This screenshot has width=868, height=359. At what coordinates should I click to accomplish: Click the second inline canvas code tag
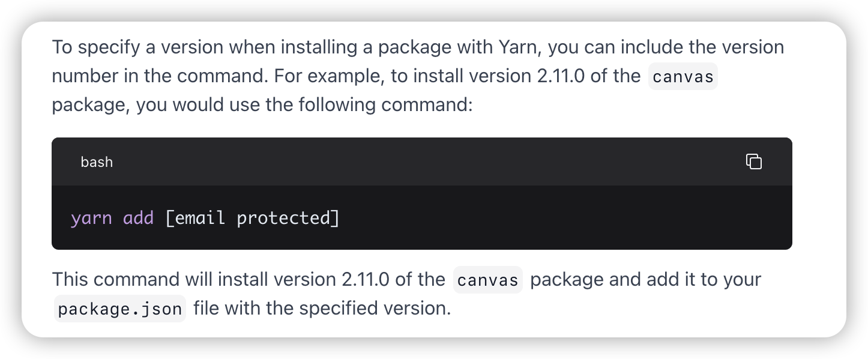point(487,280)
